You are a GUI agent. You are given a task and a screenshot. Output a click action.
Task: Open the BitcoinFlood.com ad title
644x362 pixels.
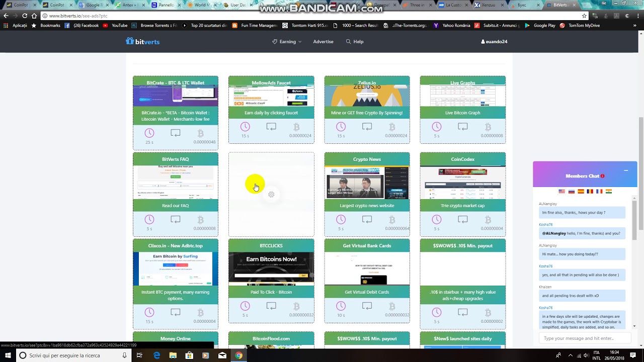tap(271, 339)
